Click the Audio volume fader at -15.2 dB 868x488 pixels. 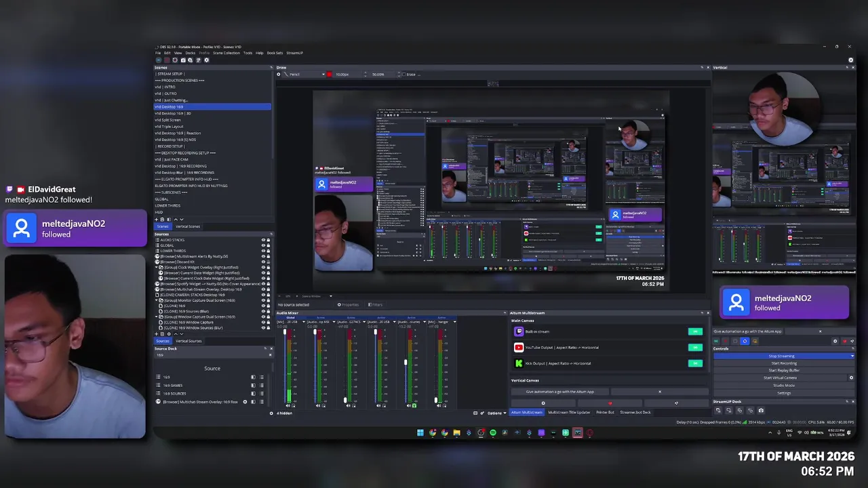[406, 363]
